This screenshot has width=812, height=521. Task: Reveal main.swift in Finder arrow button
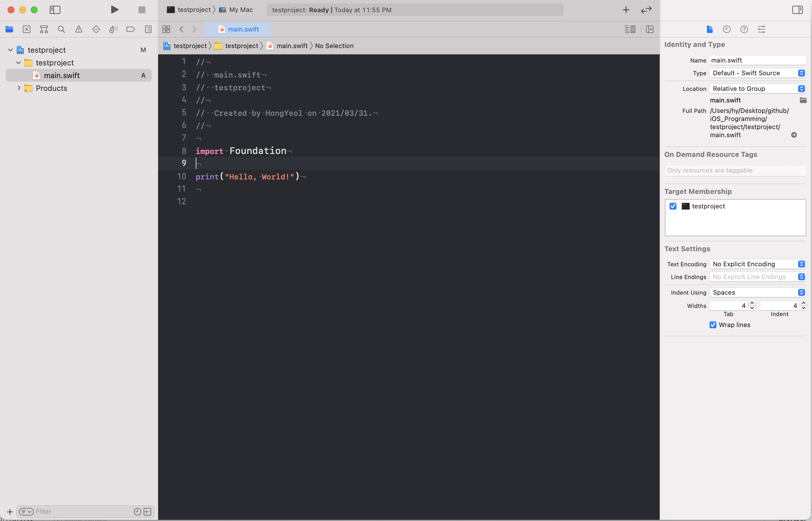point(794,135)
